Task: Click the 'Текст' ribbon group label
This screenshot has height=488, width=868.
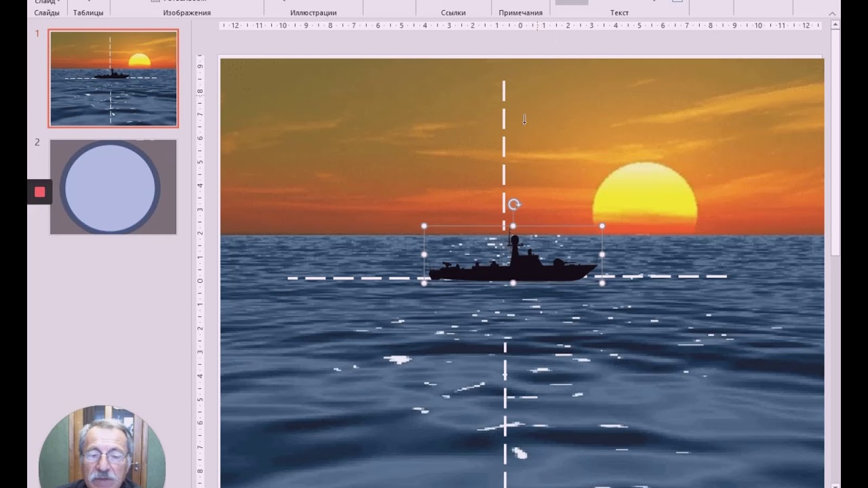Action: point(619,13)
